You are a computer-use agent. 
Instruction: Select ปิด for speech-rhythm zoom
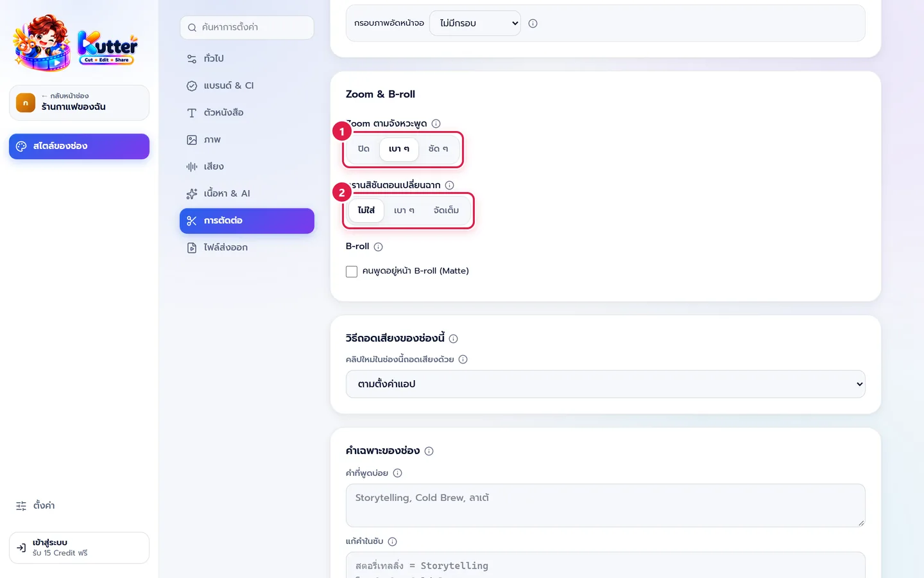364,149
